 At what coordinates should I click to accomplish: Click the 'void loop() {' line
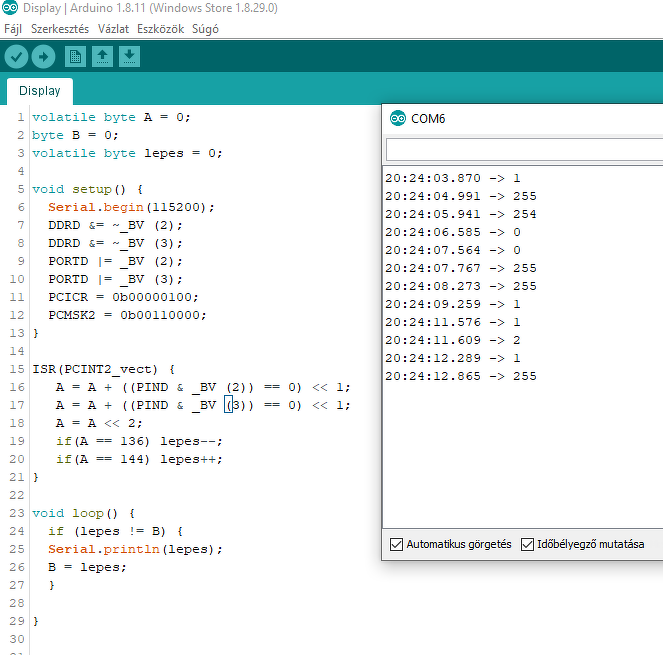click(83, 513)
